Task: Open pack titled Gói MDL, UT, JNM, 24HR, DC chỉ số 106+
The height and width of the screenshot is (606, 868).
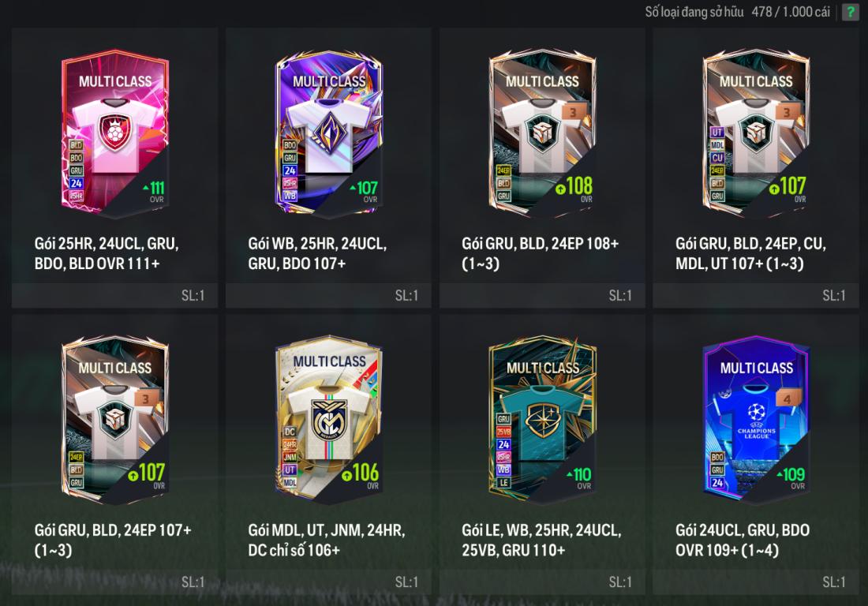Action: point(327,541)
